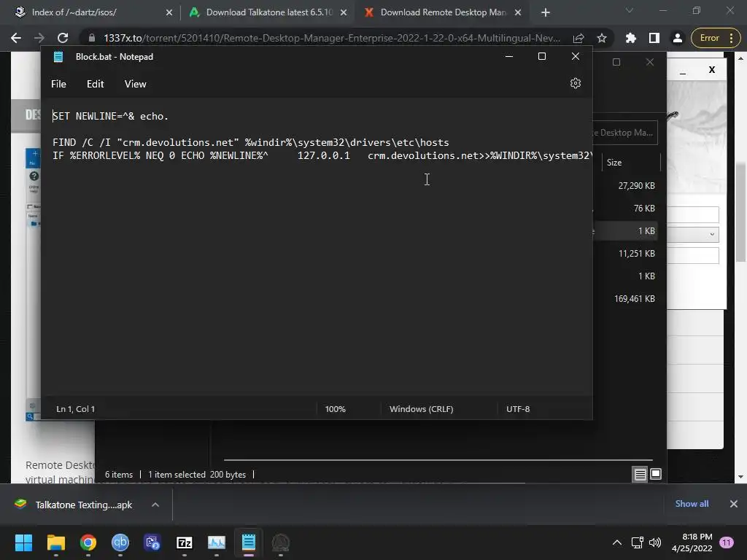
Task: Click Show all downloads
Action: click(692, 504)
